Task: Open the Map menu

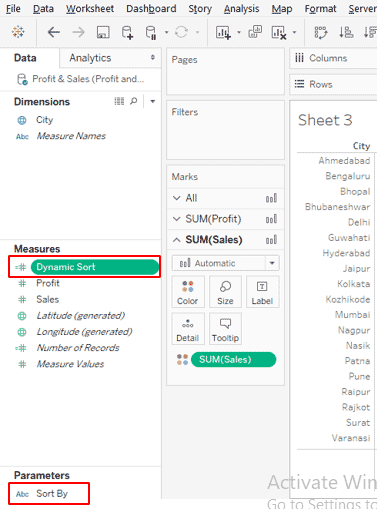Action: click(x=282, y=9)
